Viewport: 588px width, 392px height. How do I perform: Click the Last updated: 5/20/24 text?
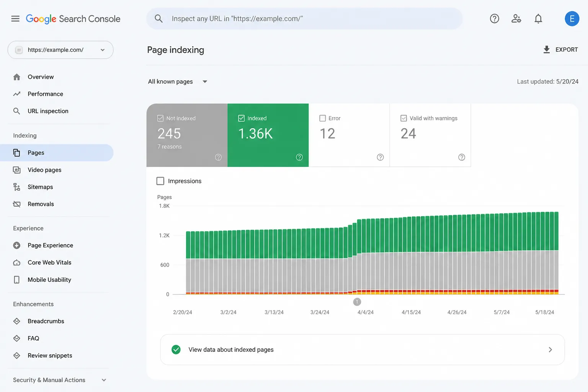point(547,82)
